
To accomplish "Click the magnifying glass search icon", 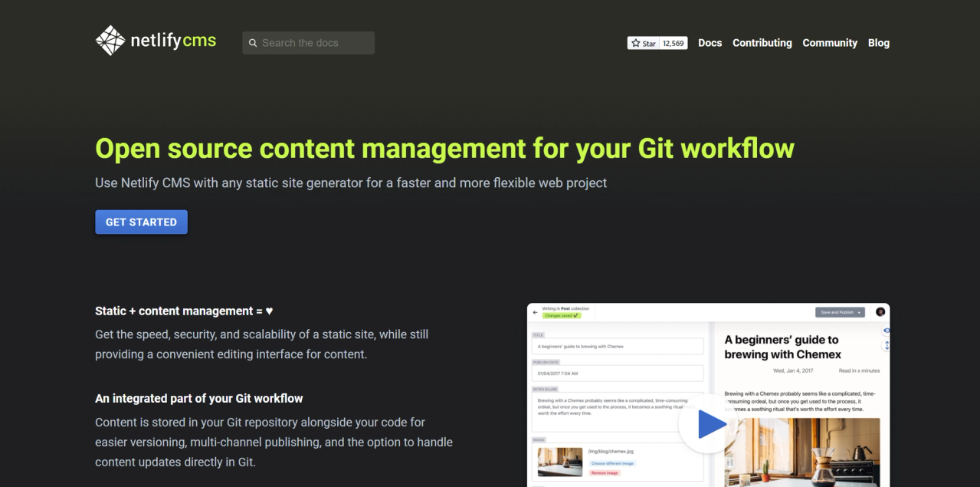I will click(x=253, y=43).
